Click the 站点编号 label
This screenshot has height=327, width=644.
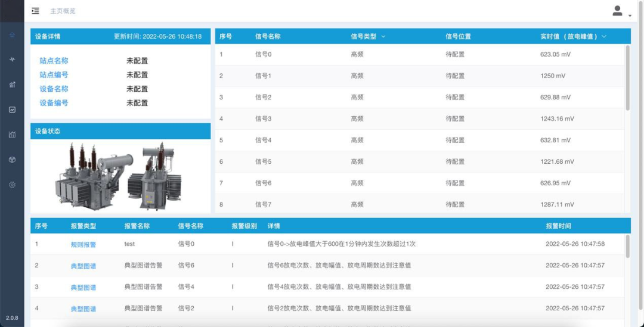pyautogui.click(x=54, y=74)
